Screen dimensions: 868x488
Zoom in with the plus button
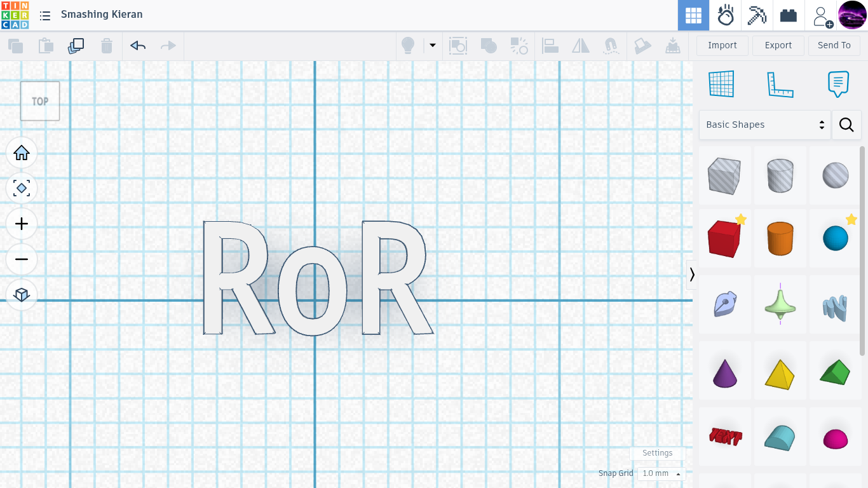22,224
